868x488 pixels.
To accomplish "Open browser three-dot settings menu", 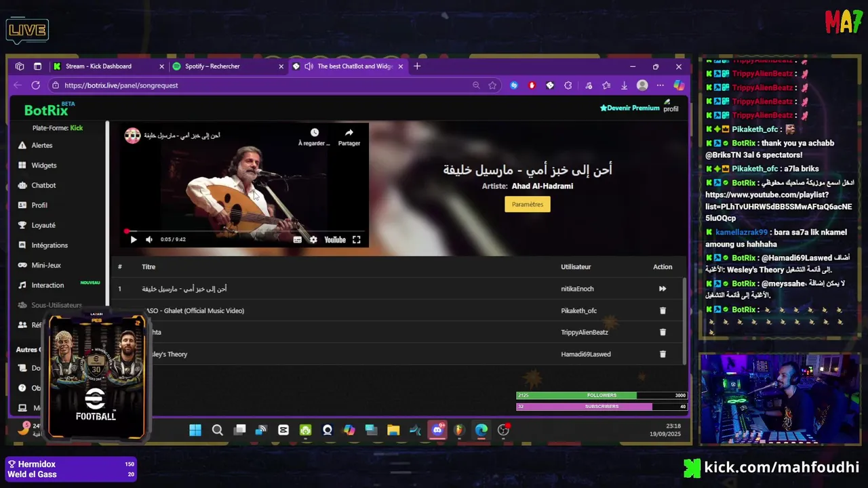I will click(x=660, y=85).
